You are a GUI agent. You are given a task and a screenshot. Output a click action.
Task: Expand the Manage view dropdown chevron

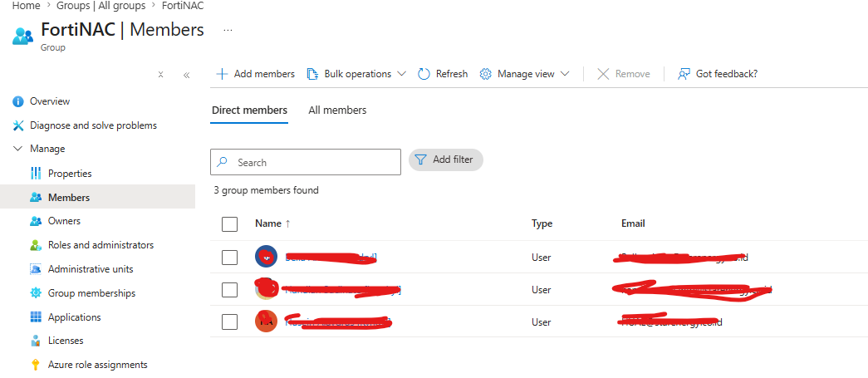[x=565, y=74]
